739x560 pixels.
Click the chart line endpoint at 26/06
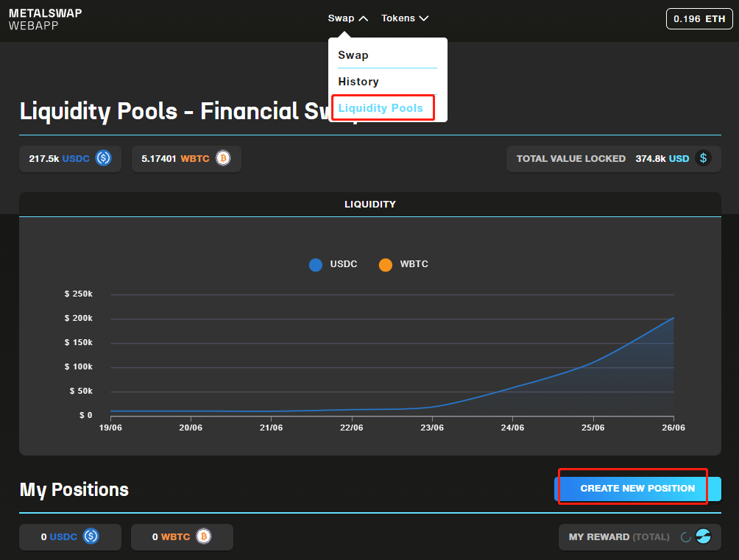point(673,318)
